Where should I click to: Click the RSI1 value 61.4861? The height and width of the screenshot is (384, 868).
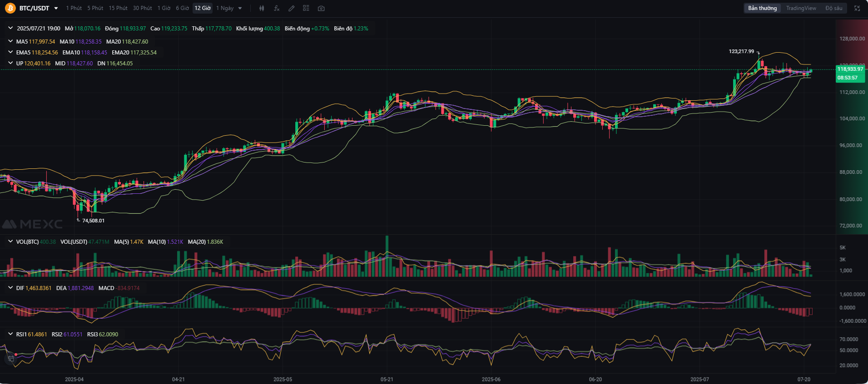(x=37, y=334)
